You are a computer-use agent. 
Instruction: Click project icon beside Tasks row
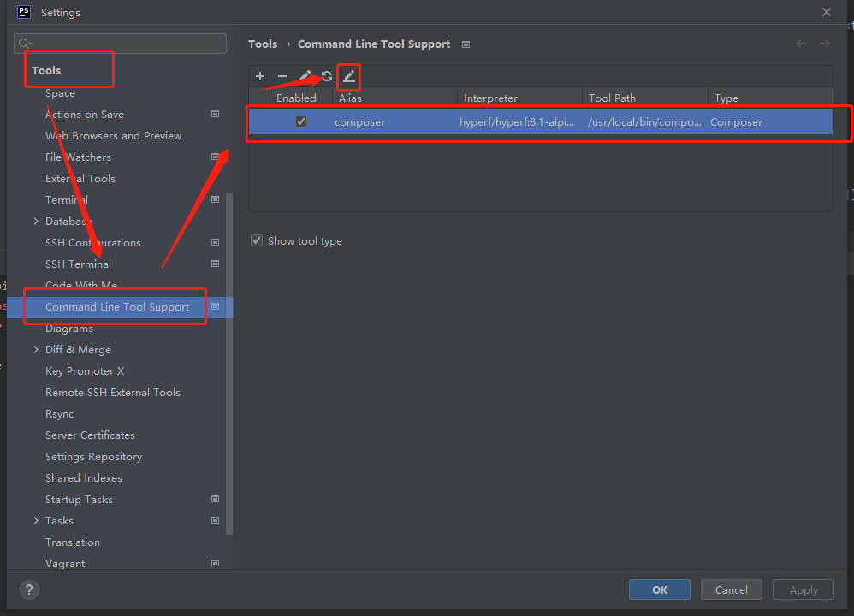pos(215,520)
